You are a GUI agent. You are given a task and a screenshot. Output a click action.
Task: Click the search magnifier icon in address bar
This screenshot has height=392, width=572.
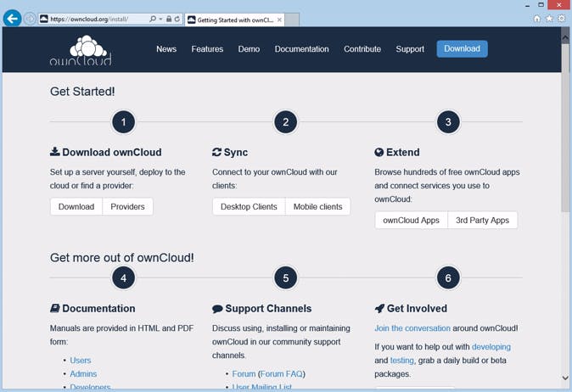pos(153,19)
